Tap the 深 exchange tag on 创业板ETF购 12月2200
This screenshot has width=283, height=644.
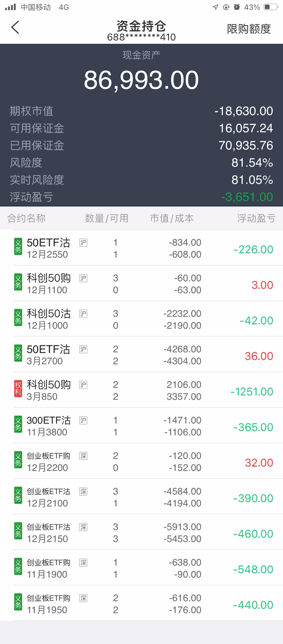tap(83, 456)
